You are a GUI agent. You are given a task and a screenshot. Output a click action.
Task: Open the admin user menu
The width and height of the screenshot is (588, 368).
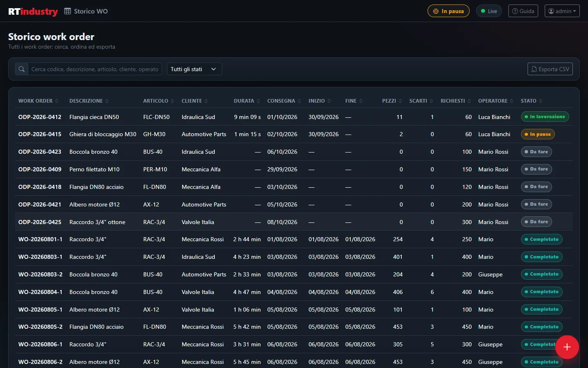(562, 11)
